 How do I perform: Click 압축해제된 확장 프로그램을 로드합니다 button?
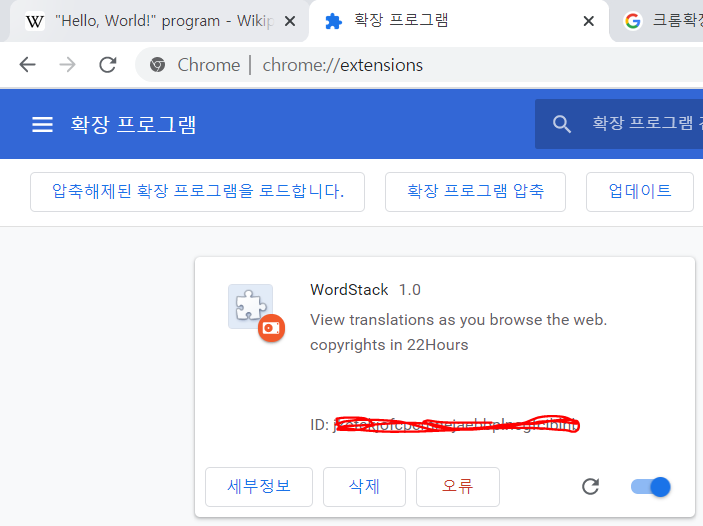(197, 192)
